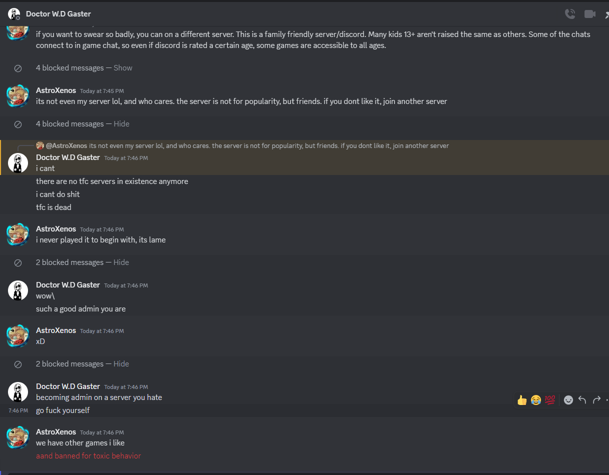React with the red 100 emoji
The height and width of the screenshot is (475, 609).
[x=550, y=400]
